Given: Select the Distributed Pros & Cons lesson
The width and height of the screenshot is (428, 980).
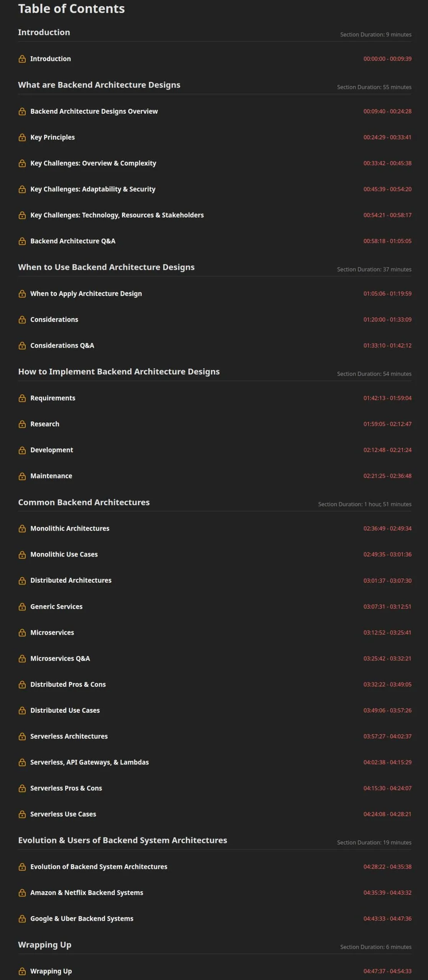Looking at the screenshot, I should point(68,684).
